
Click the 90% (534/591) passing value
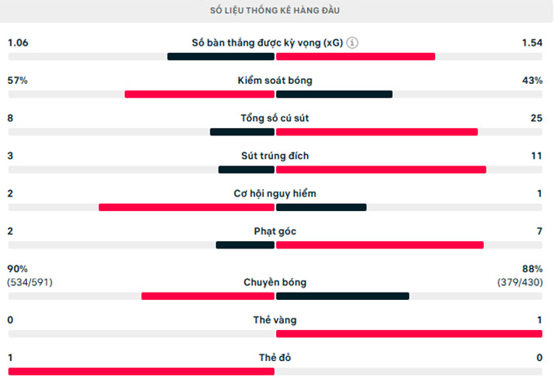[x=30, y=275]
